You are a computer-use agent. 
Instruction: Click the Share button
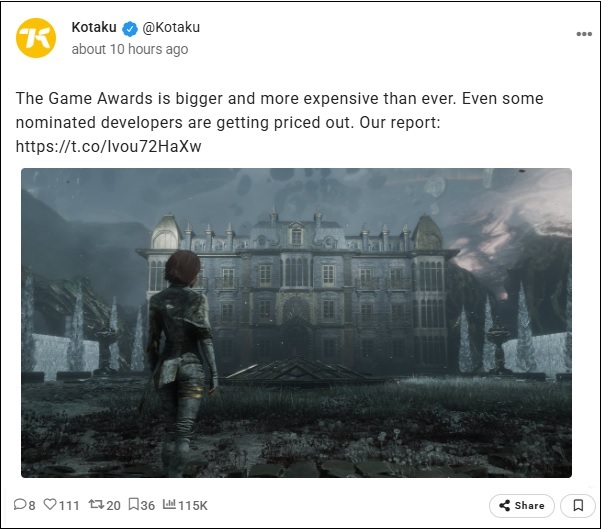522,506
